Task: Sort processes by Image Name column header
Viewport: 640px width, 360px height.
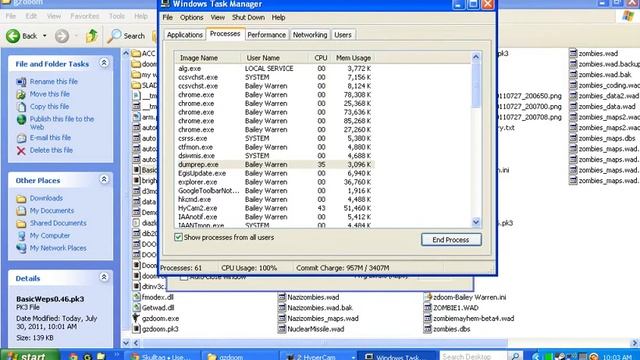Action: (x=208, y=58)
